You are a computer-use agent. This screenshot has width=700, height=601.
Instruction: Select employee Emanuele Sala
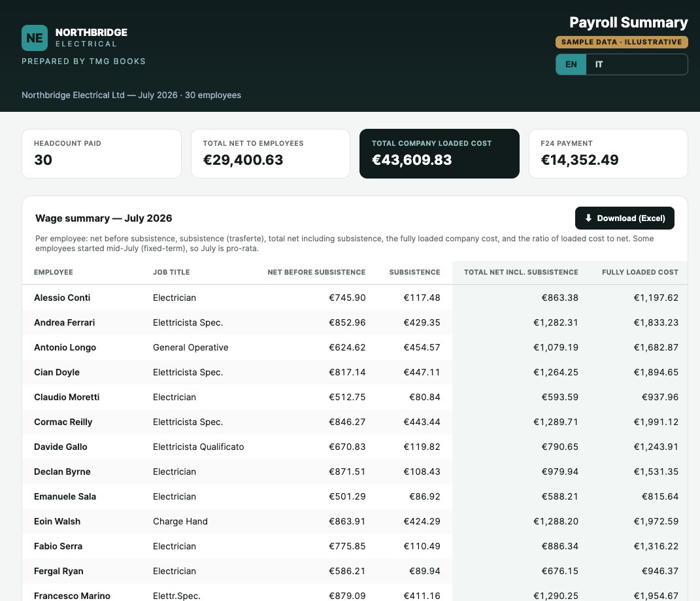pyautogui.click(x=65, y=496)
